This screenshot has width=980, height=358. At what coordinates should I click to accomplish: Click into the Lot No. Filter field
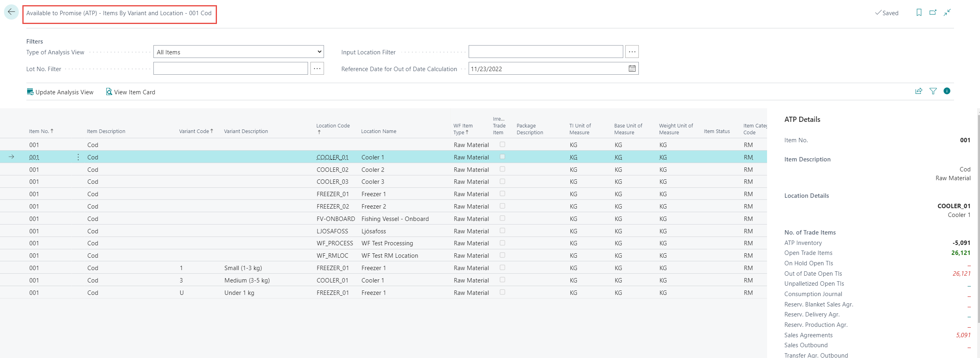(x=231, y=69)
